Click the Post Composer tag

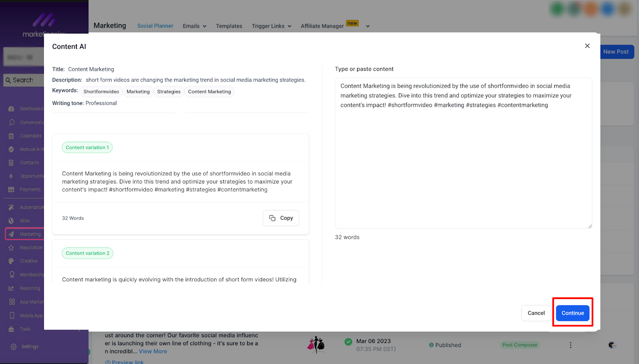pyautogui.click(x=520, y=345)
